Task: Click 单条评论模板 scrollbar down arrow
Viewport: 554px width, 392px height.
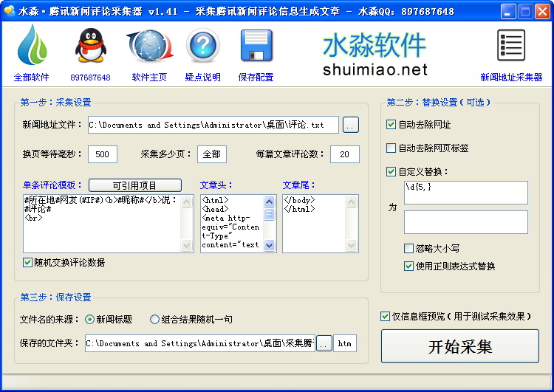Action: point(187,245)
